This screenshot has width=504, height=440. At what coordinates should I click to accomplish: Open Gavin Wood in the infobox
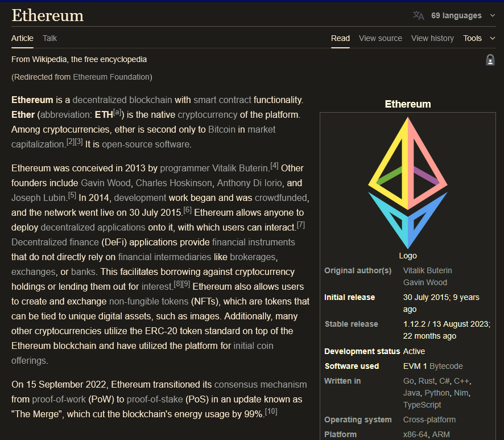pyautogui.click(x=425, y=282)
